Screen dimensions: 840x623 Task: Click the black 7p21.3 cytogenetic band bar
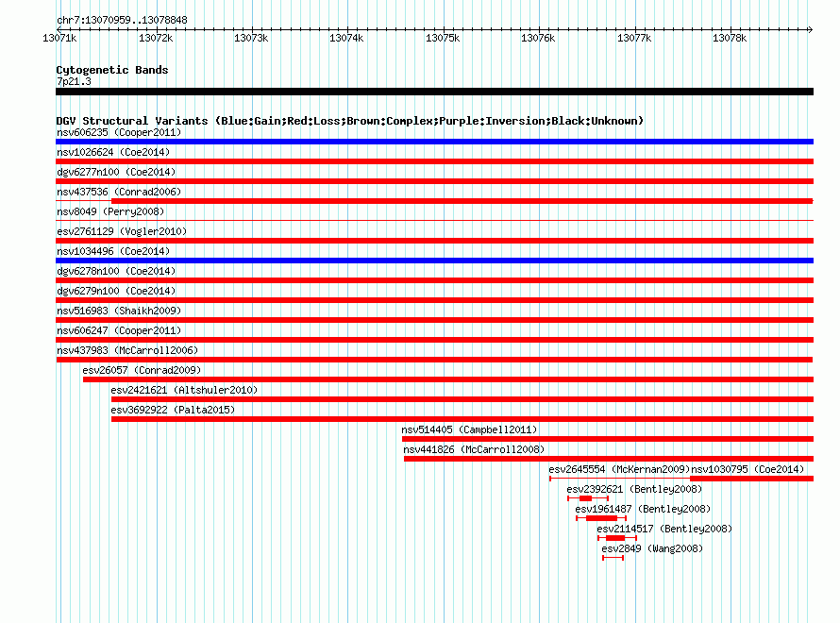pos(434,92)
